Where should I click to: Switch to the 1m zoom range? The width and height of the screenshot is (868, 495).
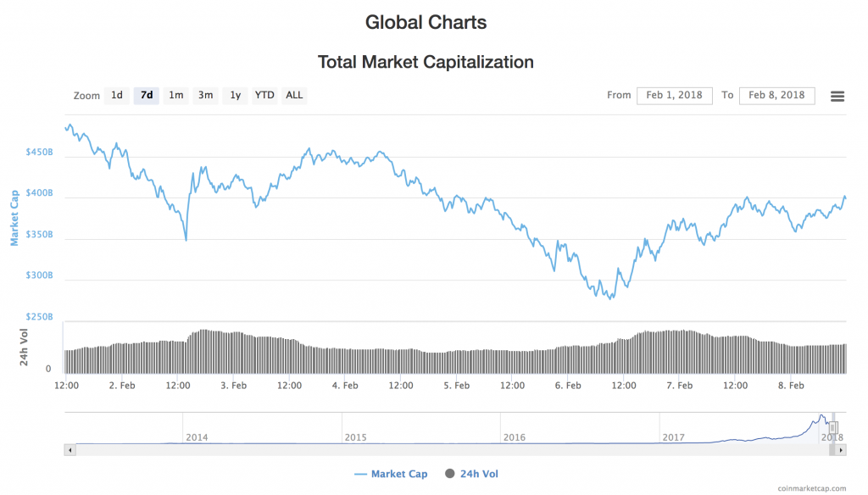click(x=175, y=95)
